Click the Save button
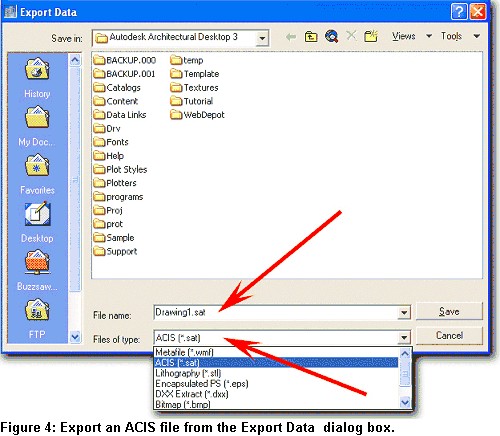This screenshot has height=436, width=500. coord(449,311)
